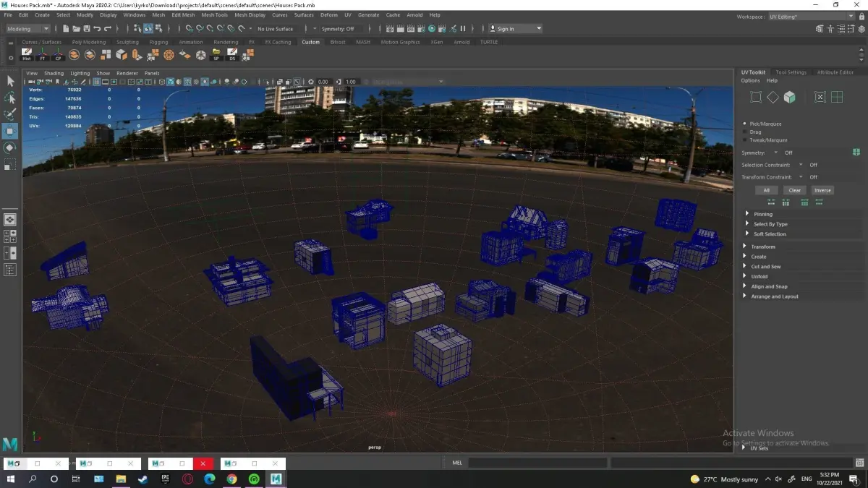Open the Workspace UV Editing dropdown
The width and height of the screenshot is (868, 488).
click(811, 17)
